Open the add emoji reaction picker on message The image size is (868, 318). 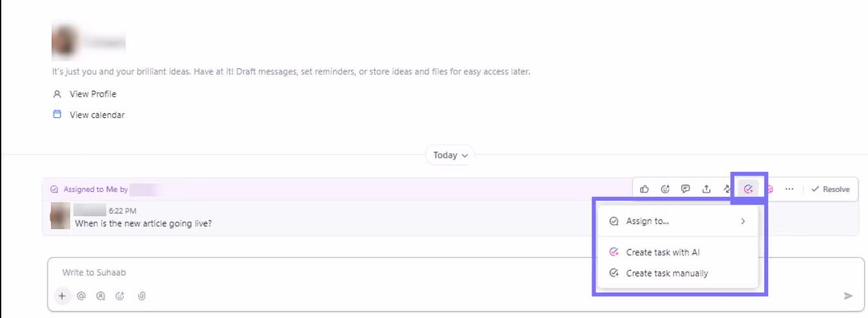coord(665,189)
